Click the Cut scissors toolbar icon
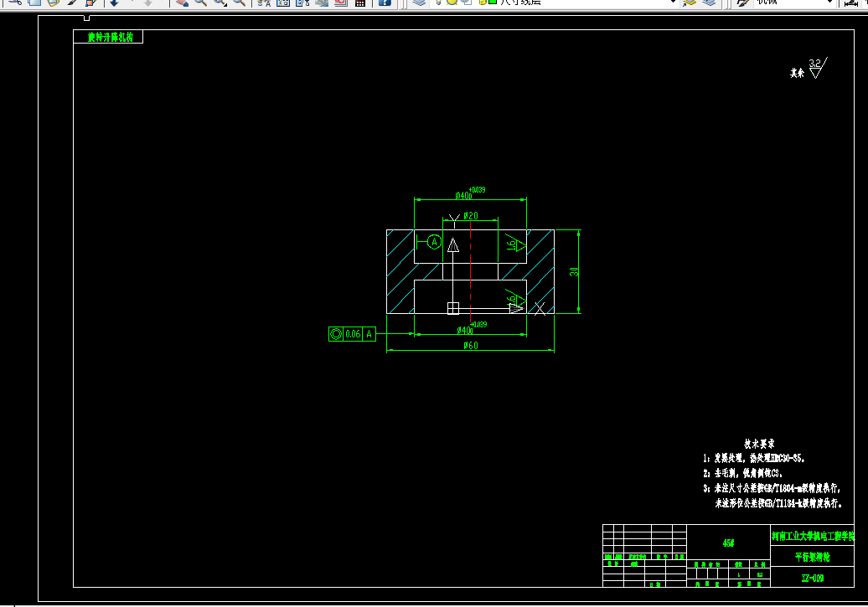The image size is (868, 607). coord(15,3)
